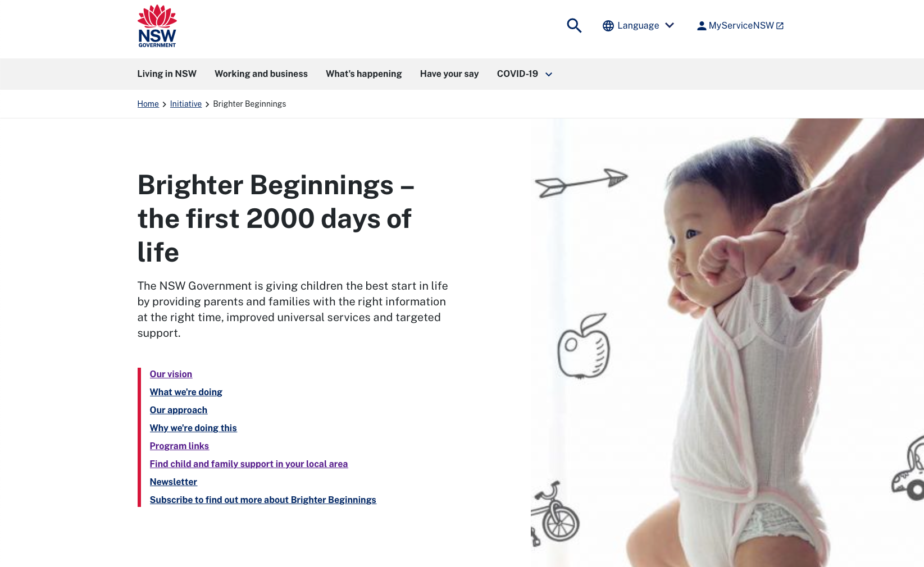
Task: Click the baby hero image
Action: 727,342
